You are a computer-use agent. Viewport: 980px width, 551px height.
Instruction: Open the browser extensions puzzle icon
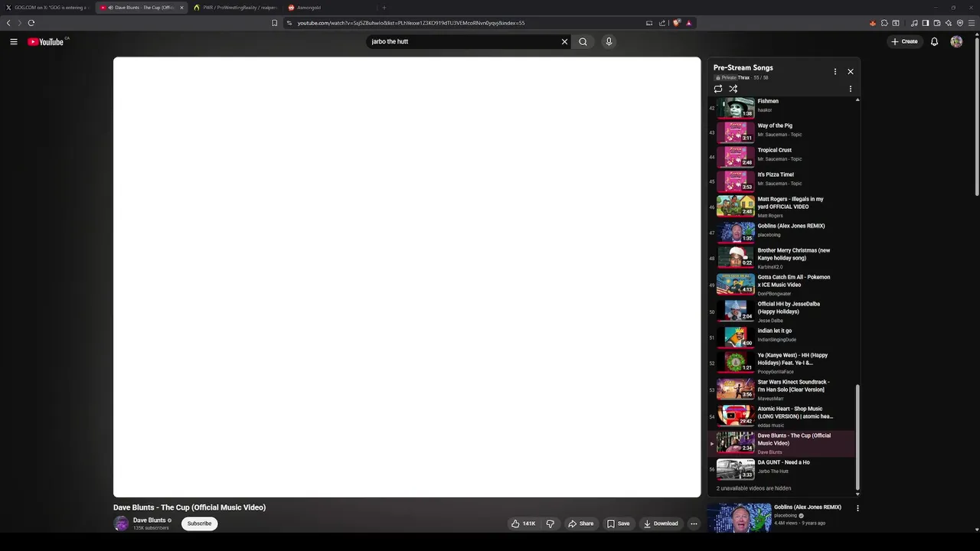884,23
